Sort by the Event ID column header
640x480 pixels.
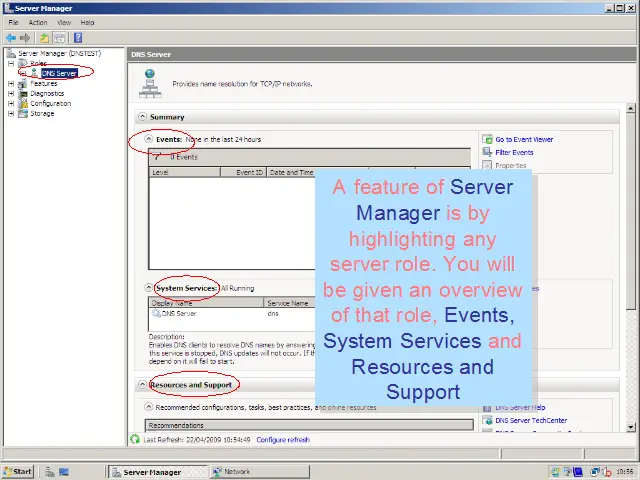click(244, 172)
